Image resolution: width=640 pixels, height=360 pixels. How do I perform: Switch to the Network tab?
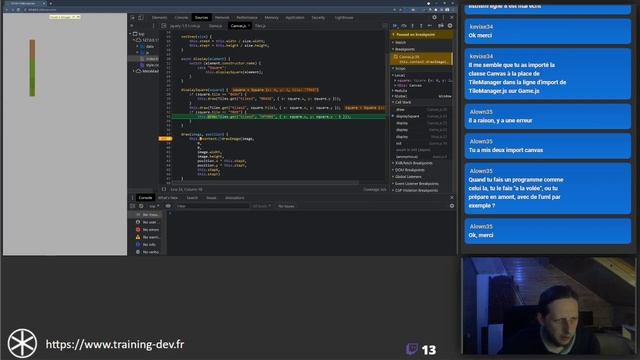coord(222,18)
